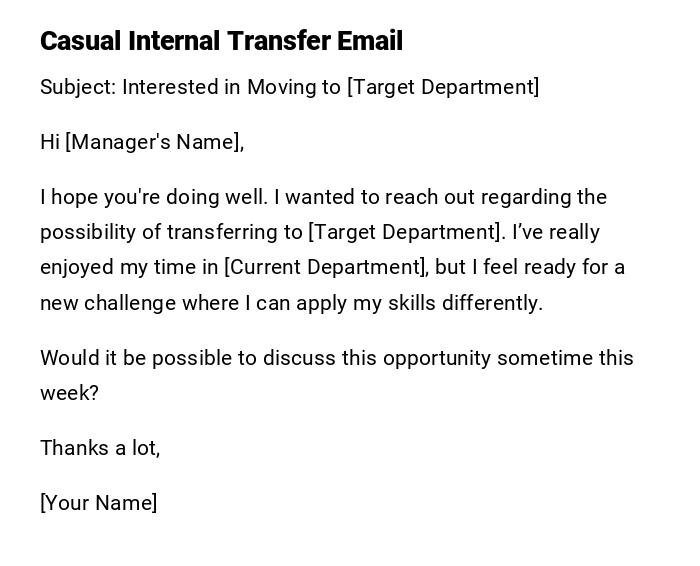Select the [Your Name] signature placeholder

98,503
